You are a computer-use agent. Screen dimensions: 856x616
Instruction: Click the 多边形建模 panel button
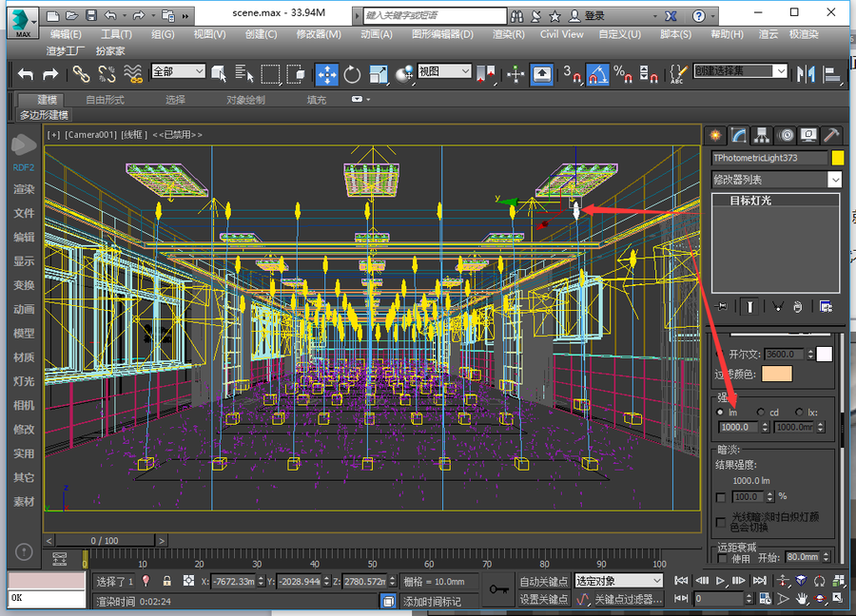44,115
